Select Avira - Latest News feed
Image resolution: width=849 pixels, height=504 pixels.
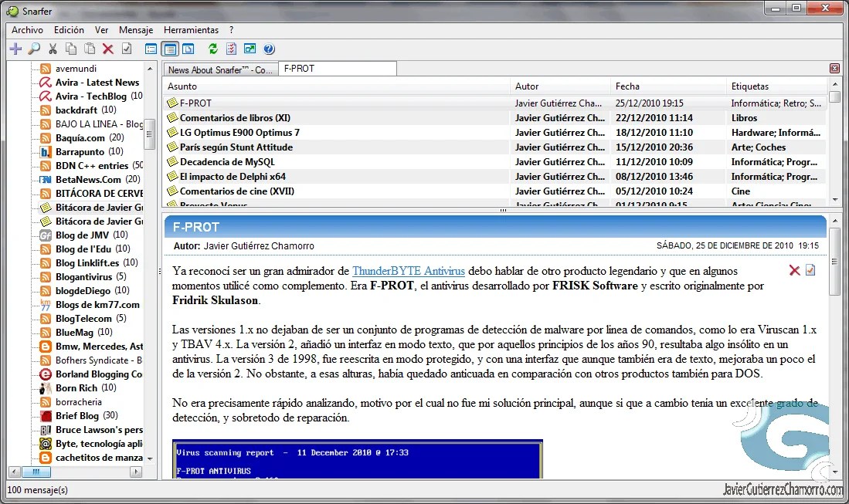coord(97,82)
